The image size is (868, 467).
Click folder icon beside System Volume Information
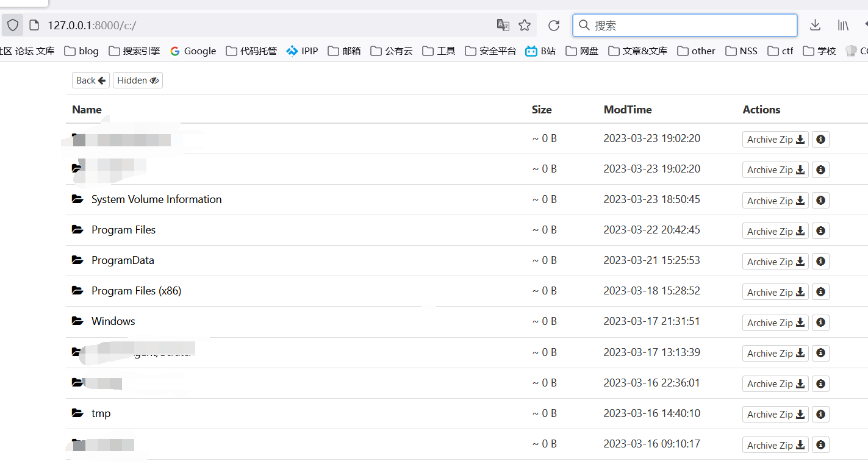click(x=77, y=199)
